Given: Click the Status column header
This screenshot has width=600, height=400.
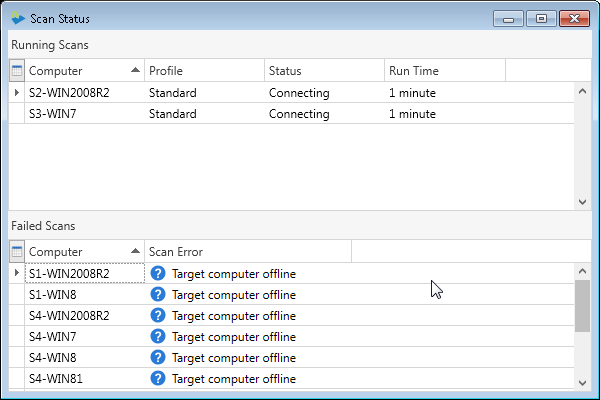Looking at the screenshot, I should [x=324, y=70].
